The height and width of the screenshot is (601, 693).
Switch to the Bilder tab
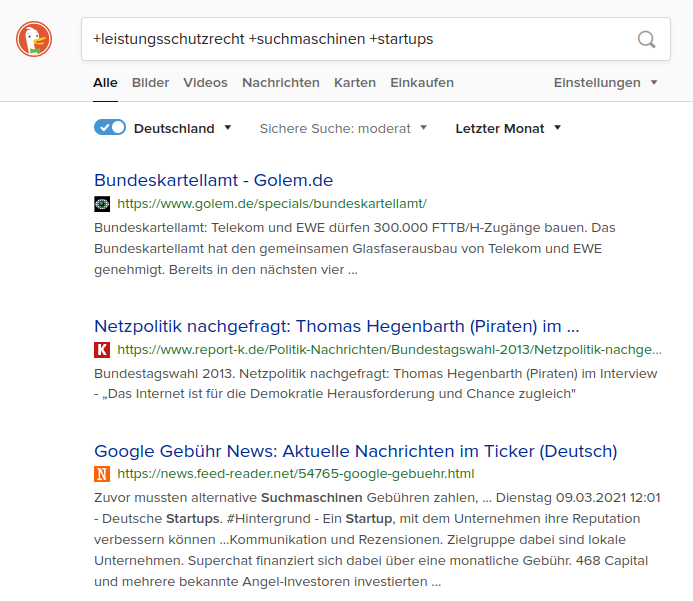[x=150, y=83]
